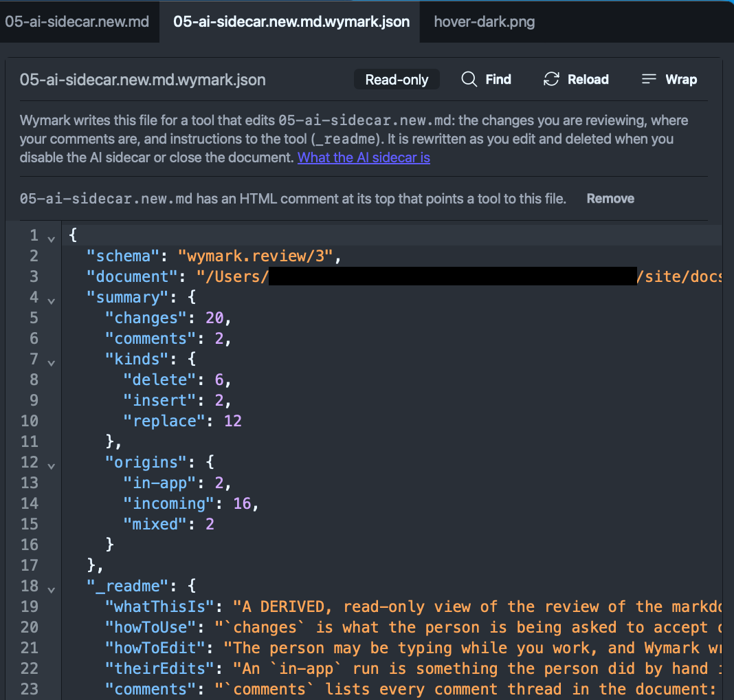The width and height of the screenshot is (734, 700).
Task: Remove the HTML comment pointer
Action: pyautogui.click(x=610, y=199)
